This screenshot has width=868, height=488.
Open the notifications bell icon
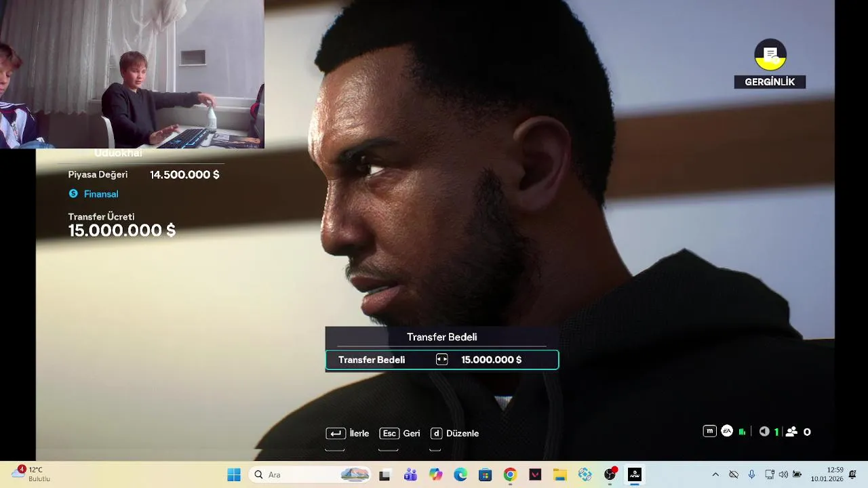click(852, 474)
